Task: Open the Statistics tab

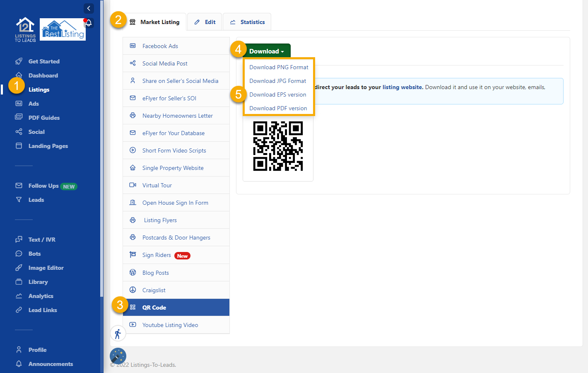Action: point(247,22)
